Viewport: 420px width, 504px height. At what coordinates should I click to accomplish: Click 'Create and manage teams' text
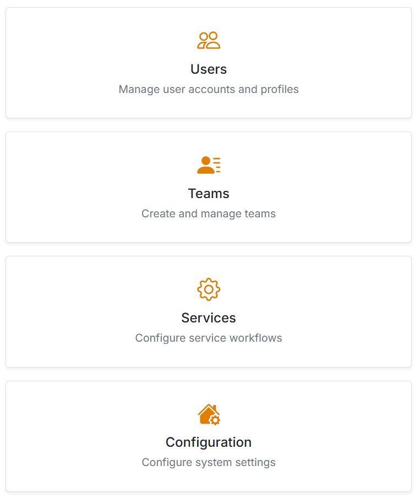click(209, 213)
